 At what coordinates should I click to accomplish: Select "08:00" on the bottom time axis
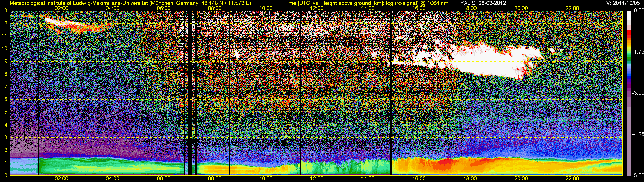click(215, 179)
